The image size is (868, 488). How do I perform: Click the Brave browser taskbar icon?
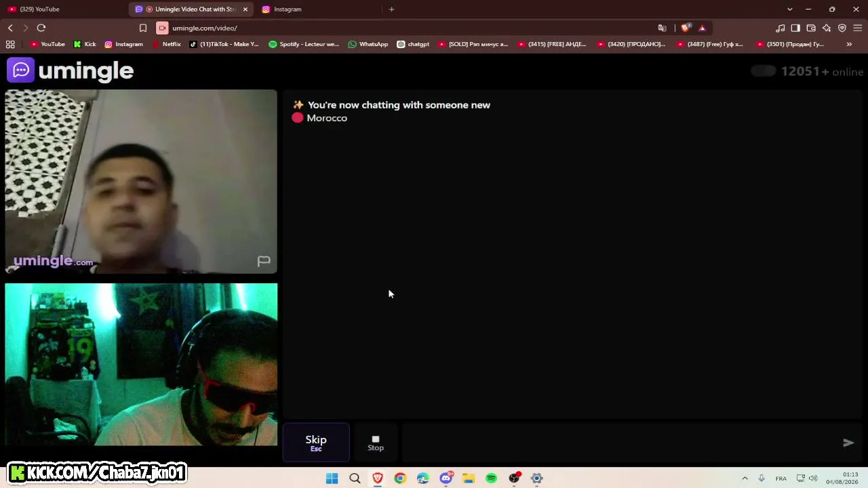(x=378, y=479)
